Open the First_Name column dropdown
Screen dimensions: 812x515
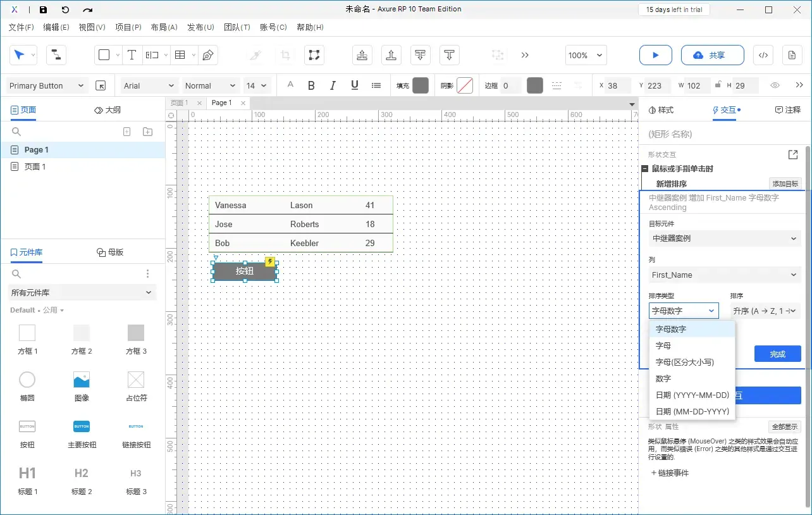725,275
